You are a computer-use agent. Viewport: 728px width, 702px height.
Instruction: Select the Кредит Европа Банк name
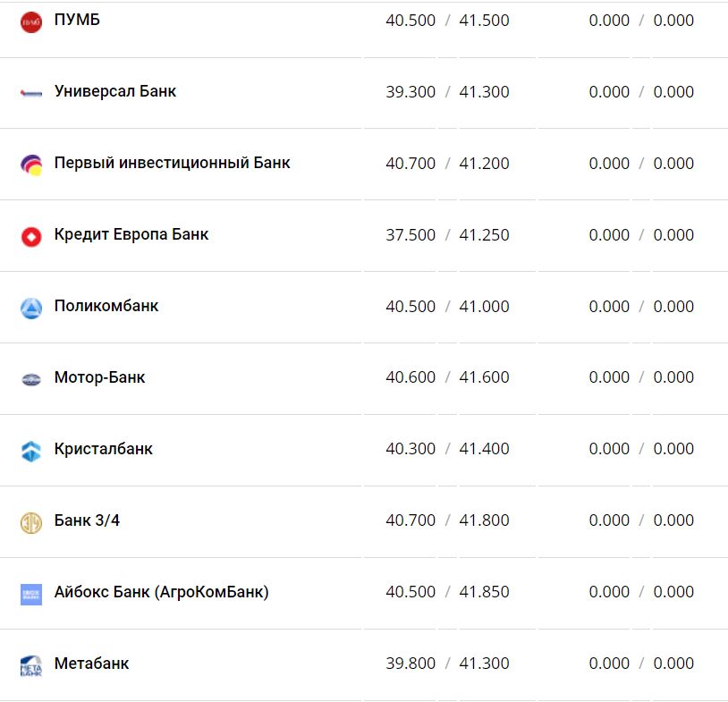[x=131, y=234]
